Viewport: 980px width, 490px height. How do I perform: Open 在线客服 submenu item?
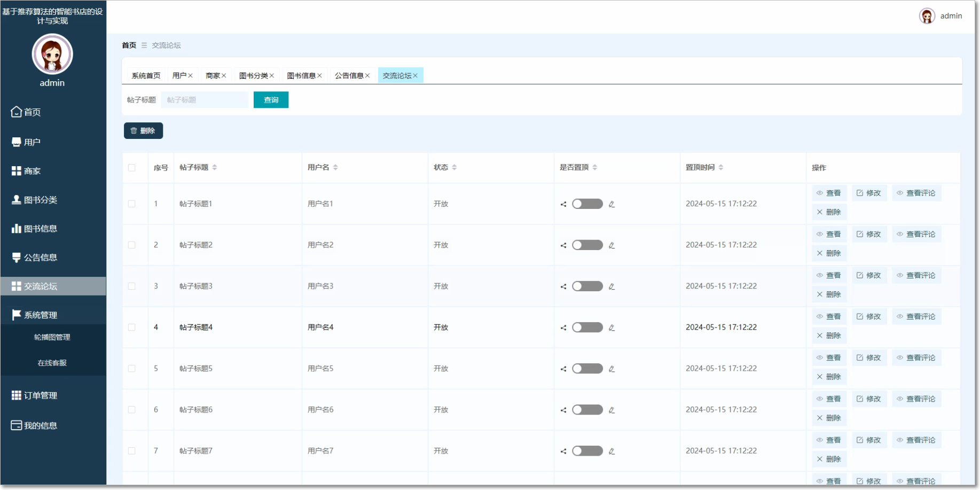coord(52,363)
